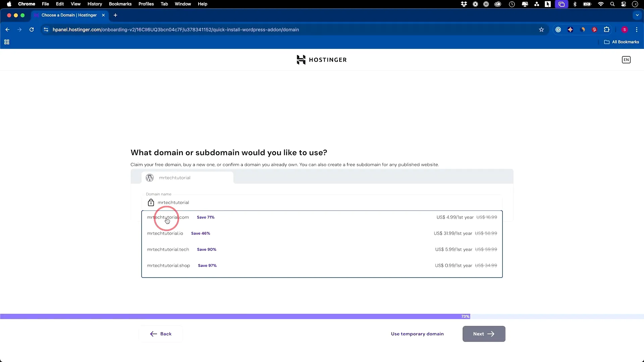Open a new browser tab
The height and width of the screenshot is (362, 644).
tap(115, 15)
